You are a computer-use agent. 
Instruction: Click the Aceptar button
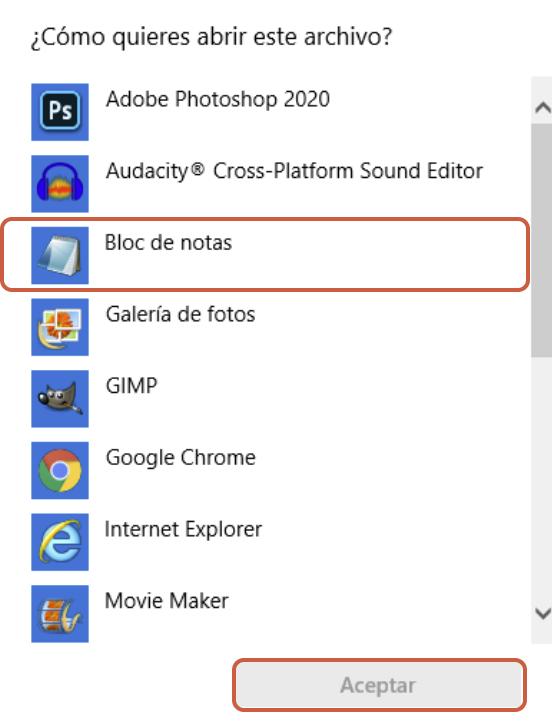(x=379, y=685)
